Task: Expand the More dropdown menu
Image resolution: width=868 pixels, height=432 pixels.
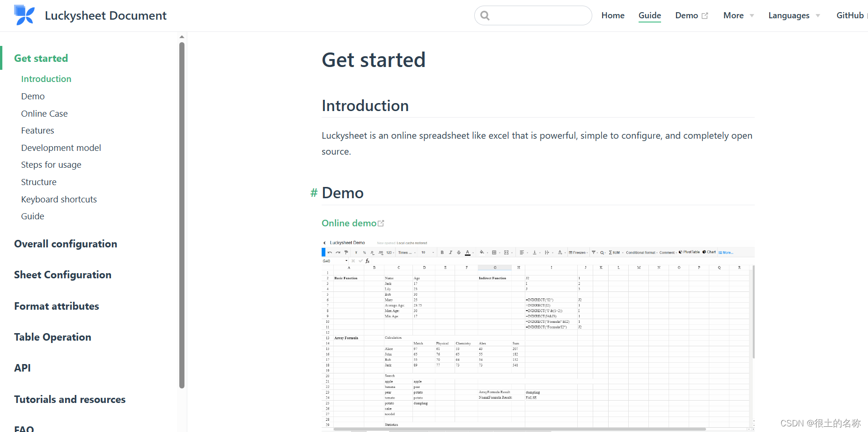Action: point(738,15)
